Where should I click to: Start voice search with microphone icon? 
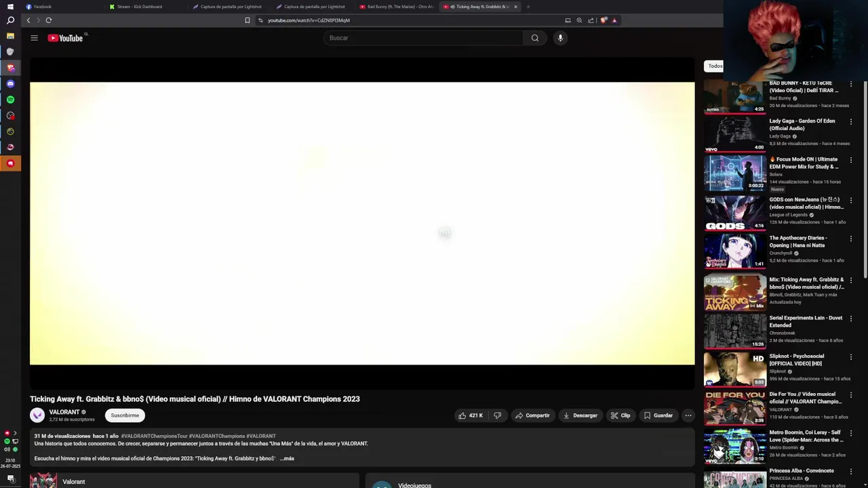click(x=560, y=38)
